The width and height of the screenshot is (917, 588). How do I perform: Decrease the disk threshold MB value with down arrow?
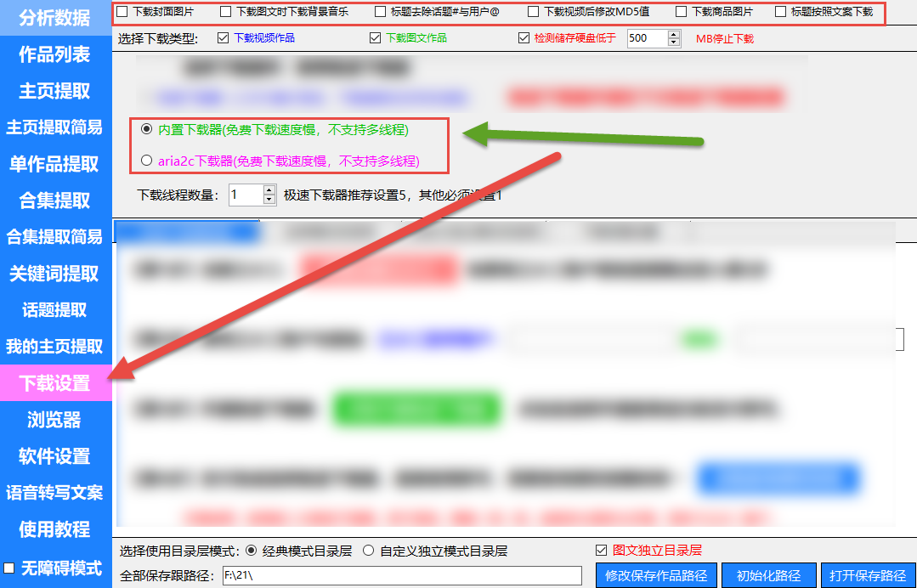click(x=674, y=42)
